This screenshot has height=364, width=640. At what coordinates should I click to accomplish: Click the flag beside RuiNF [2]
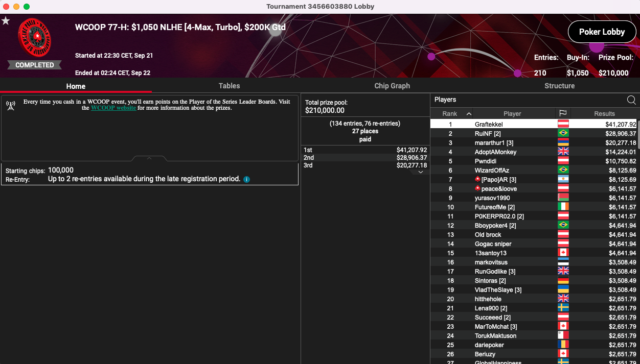click(x=563, y=133)
